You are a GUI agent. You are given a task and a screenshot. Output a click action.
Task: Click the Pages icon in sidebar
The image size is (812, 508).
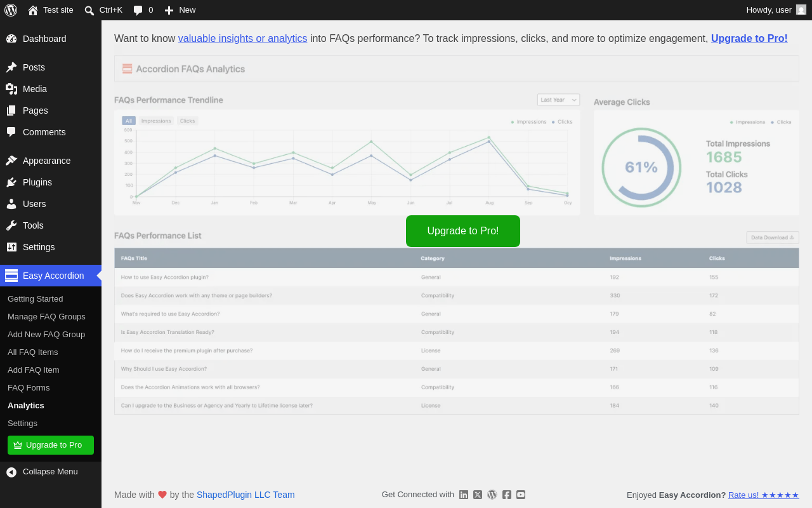pos(11,110)
